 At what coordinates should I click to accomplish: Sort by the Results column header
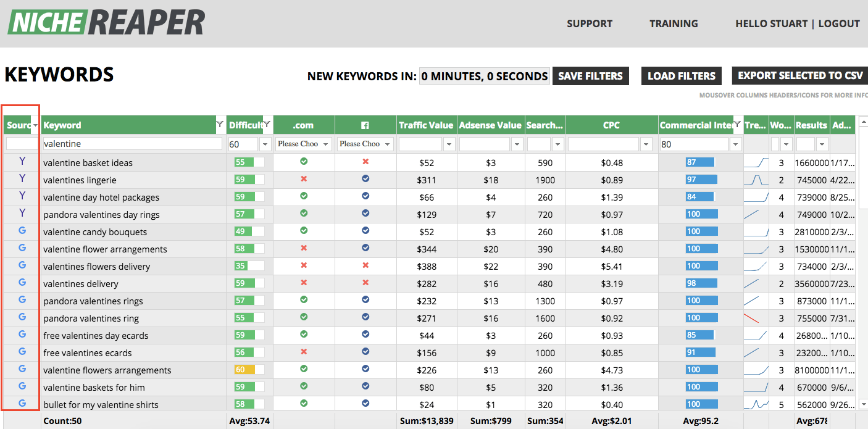tap(811, 125)
